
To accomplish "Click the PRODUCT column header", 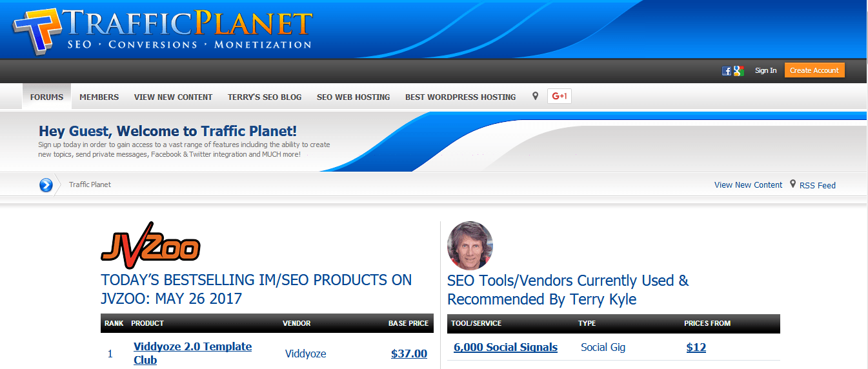I will pyautogui.click(x=147, y=323).
